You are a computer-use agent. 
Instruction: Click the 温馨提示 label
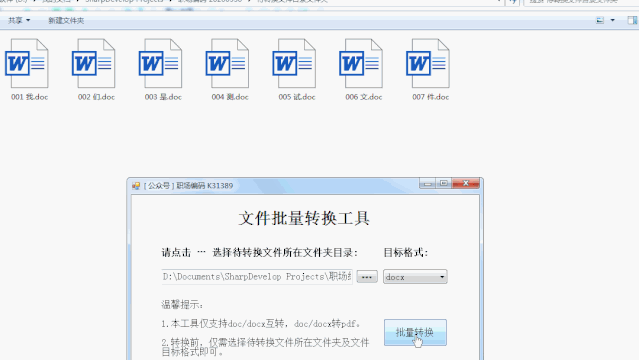pos(182,305)
